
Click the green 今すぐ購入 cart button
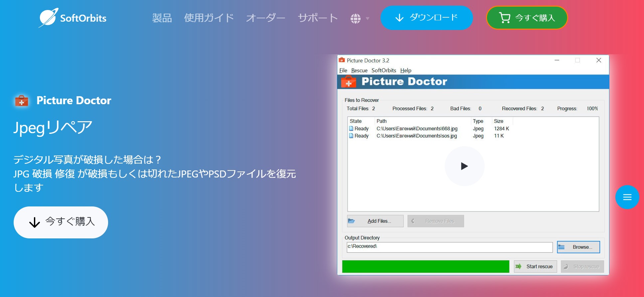[x=527, y=18]
